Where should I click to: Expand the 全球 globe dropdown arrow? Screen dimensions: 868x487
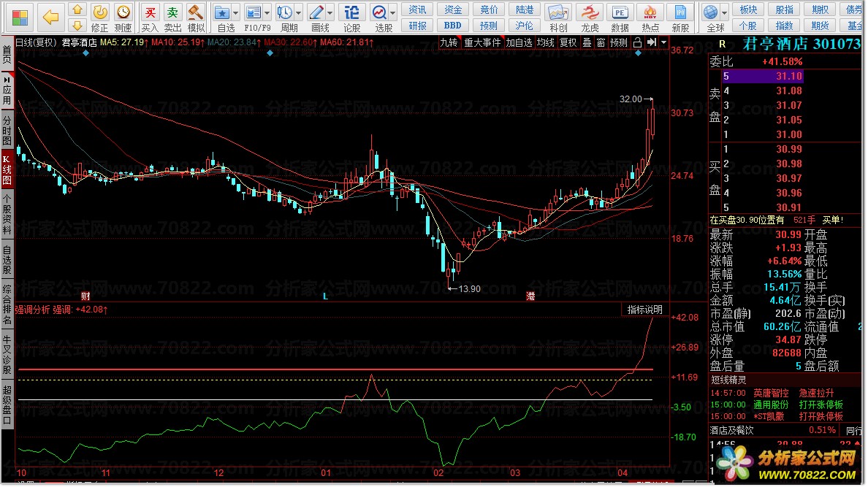pyautogui.click(x=725, y=12)
